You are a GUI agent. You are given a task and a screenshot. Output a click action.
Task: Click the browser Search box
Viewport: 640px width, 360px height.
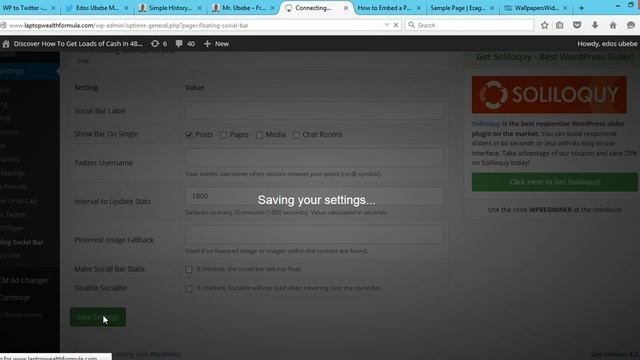tap(469, 25)
